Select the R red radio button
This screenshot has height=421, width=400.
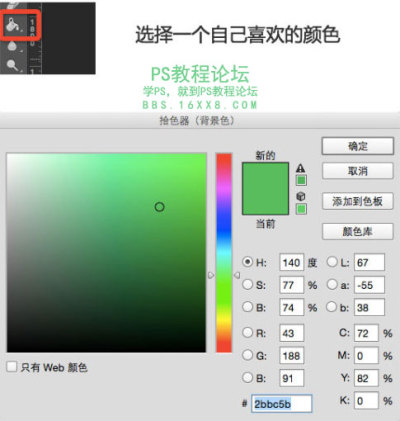247,332
